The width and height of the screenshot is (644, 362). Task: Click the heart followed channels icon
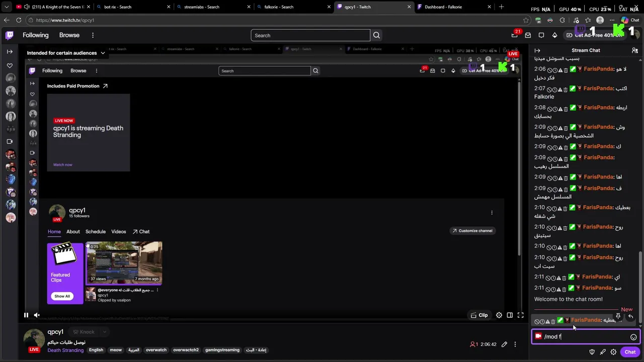10,66
